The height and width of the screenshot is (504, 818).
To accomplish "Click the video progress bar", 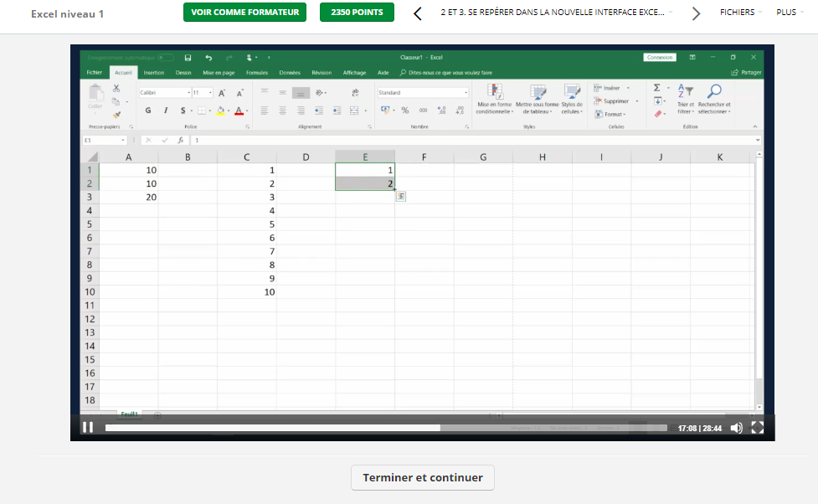I will [x=387, y=428].
